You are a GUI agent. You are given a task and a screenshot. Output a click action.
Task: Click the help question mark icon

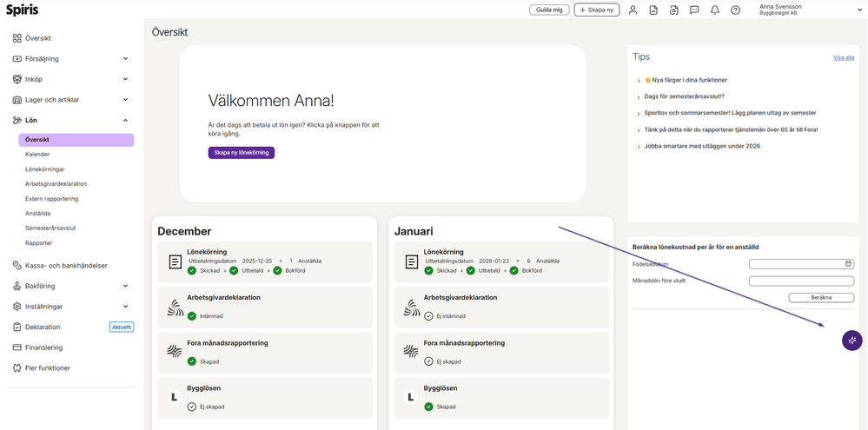pos(736,10)
